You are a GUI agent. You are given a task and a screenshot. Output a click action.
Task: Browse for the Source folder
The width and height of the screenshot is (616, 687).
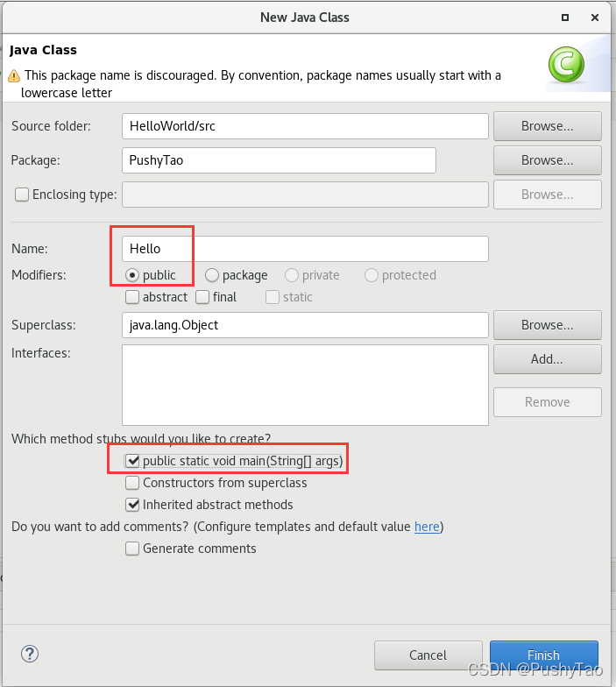tap(547, 126)
